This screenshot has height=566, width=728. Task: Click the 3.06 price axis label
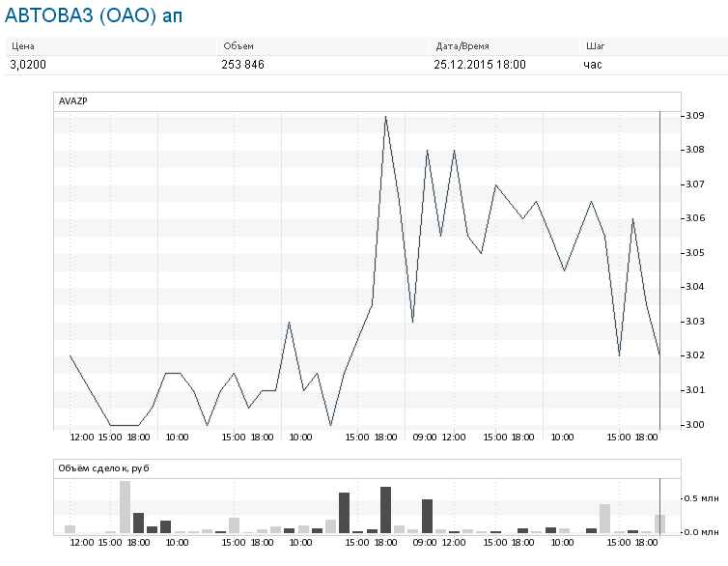[695, 218]
